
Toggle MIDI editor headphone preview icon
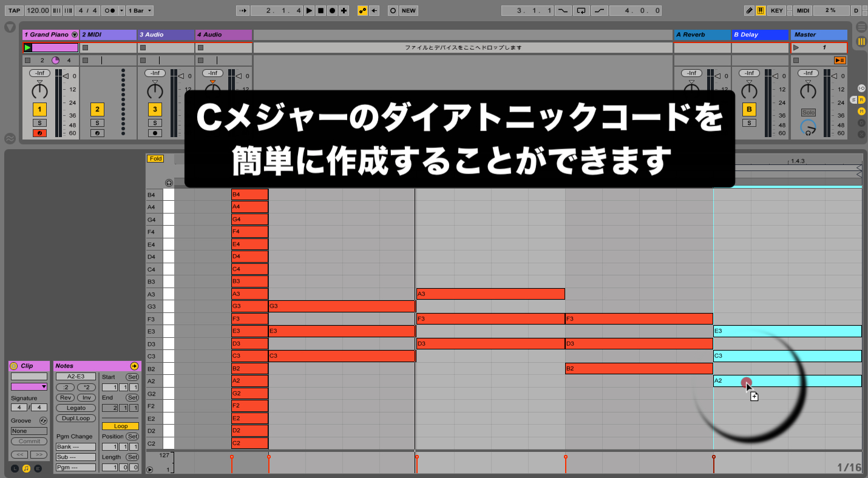[169, 183]
